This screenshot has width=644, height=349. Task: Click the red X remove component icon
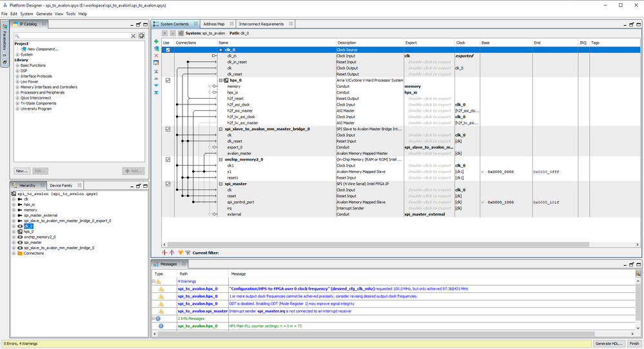coord(156,55)
